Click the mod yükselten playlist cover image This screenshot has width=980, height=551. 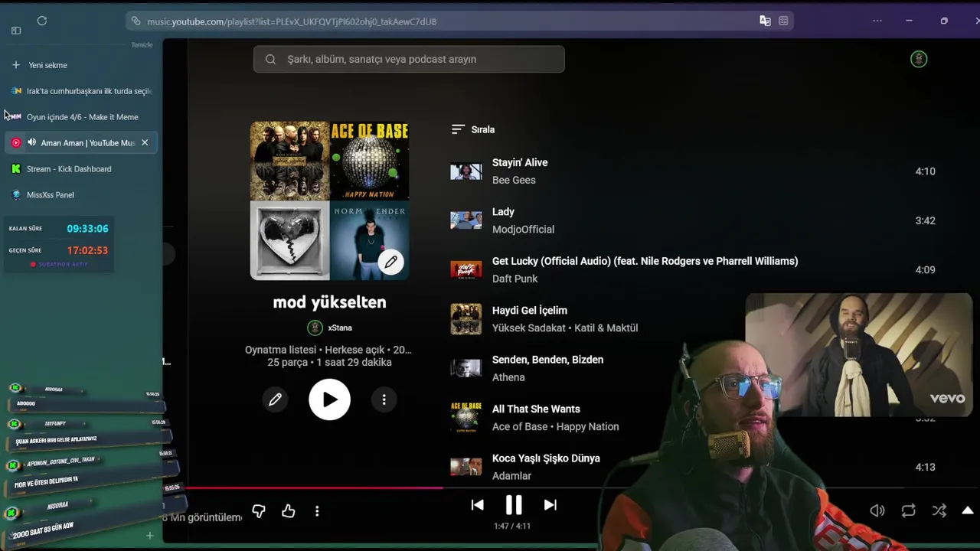[x=329, y=201]
